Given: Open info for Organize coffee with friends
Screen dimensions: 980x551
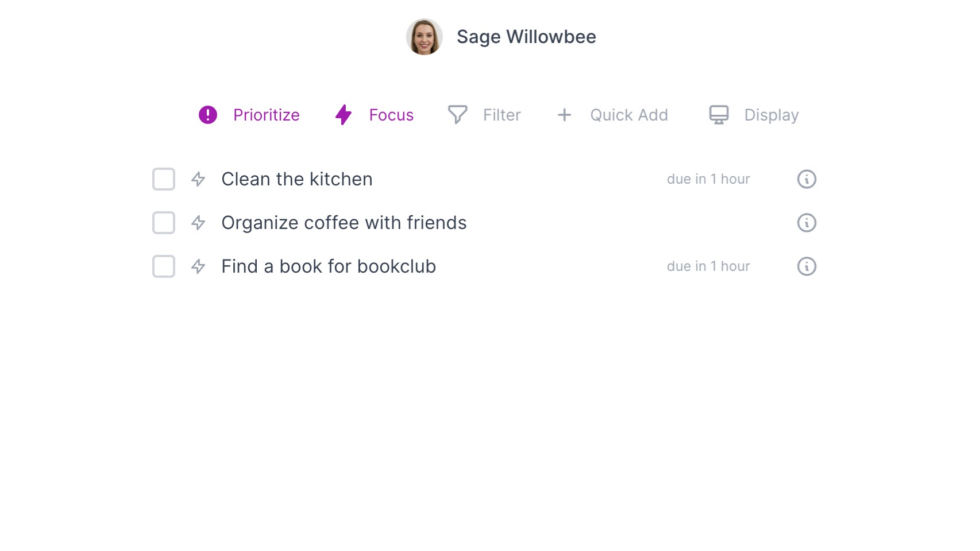Looking at the screenshot, I should coord(807,223).
